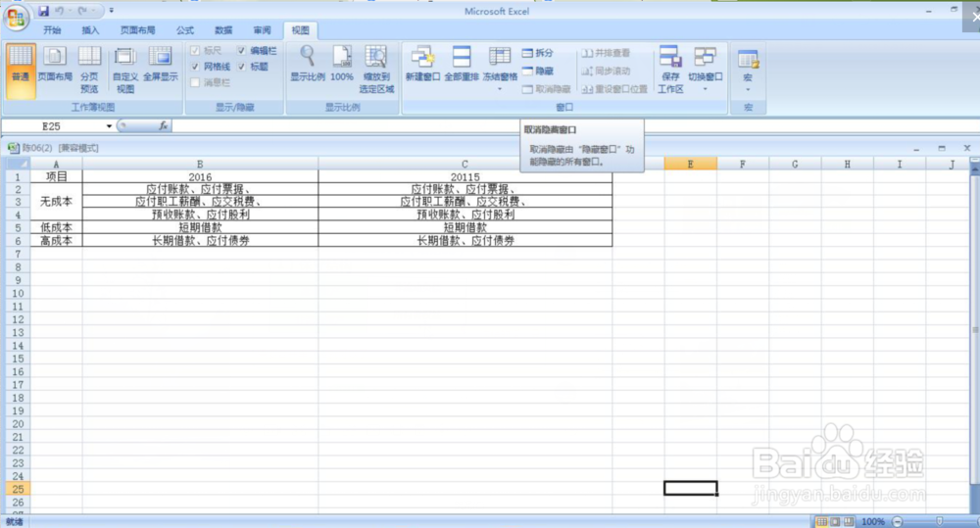
Task: Click Hide (隐藏) window button
Action: (x=537, y=71)
